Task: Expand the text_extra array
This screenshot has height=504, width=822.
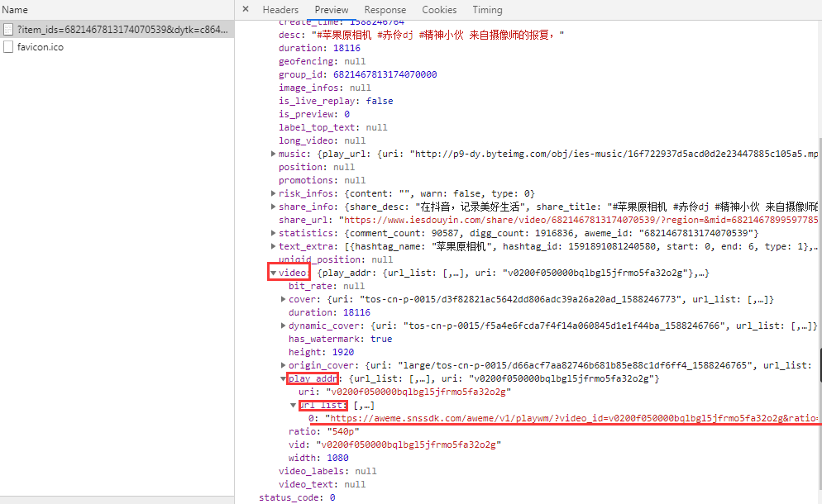Action: click(x=273, y=246)
